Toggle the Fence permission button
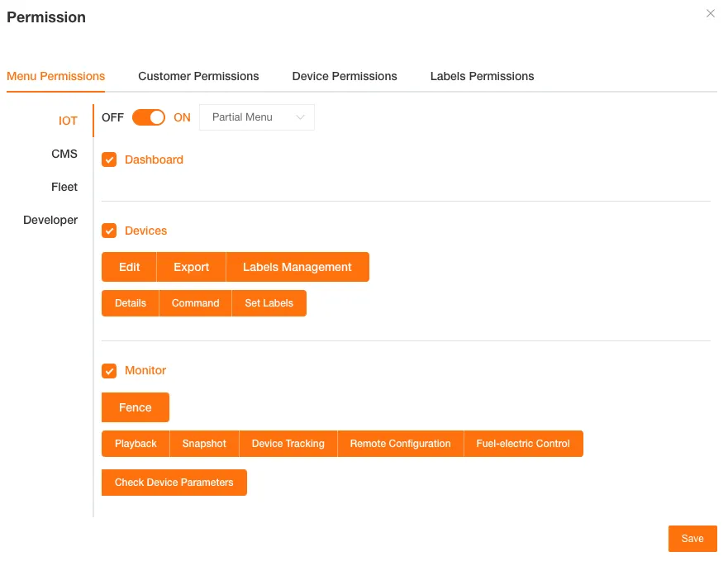This screenshot has width=728, height=566. tap(135, 407)
